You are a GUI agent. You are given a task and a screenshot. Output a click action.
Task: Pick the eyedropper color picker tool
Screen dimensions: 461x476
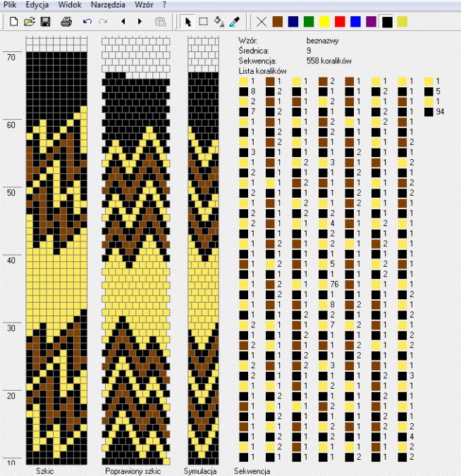click(234, 22)
